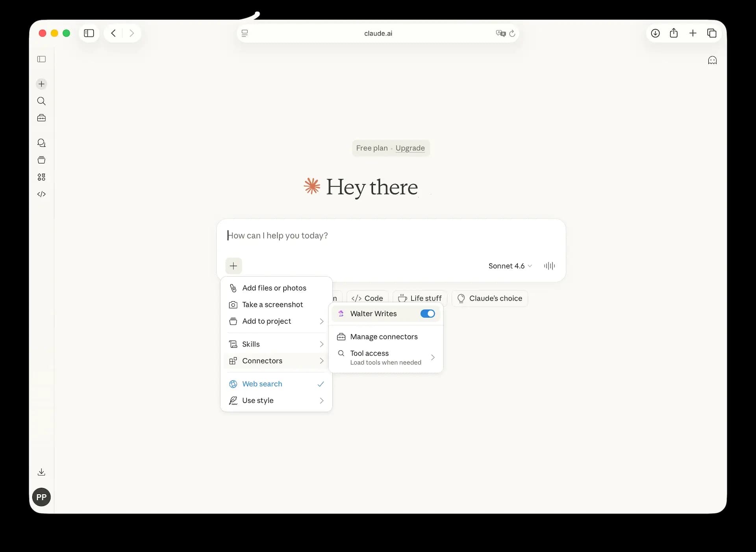Expand the Skills submenu

click(276, 344)
